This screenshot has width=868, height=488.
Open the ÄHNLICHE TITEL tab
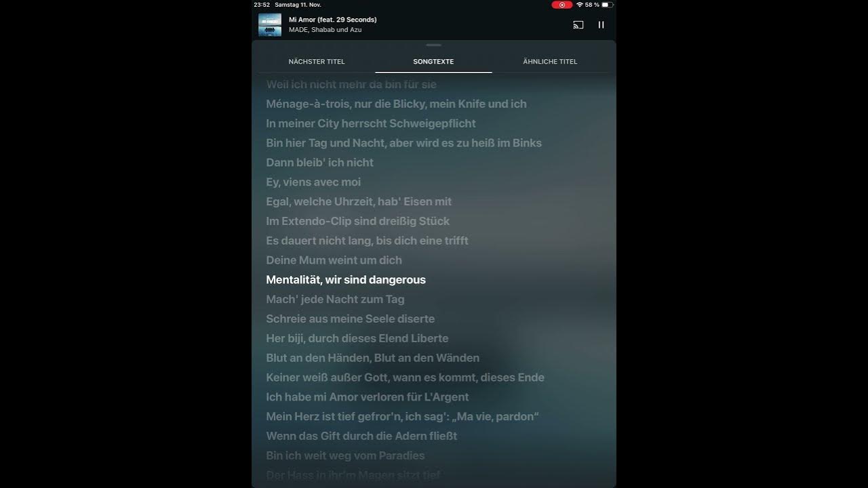coord(550,62)
